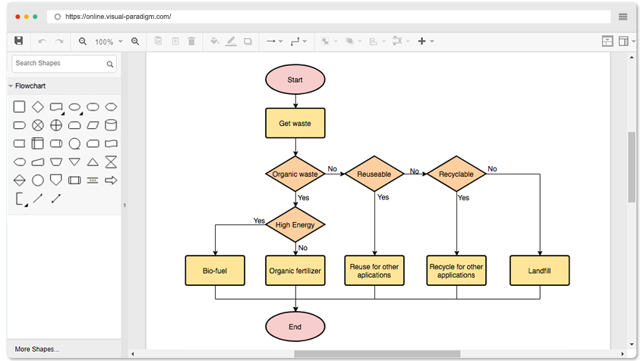Open the connector arrow style dropdown
Image resolution: width=644 pixels, height=361 pixels.
point(274,41)
